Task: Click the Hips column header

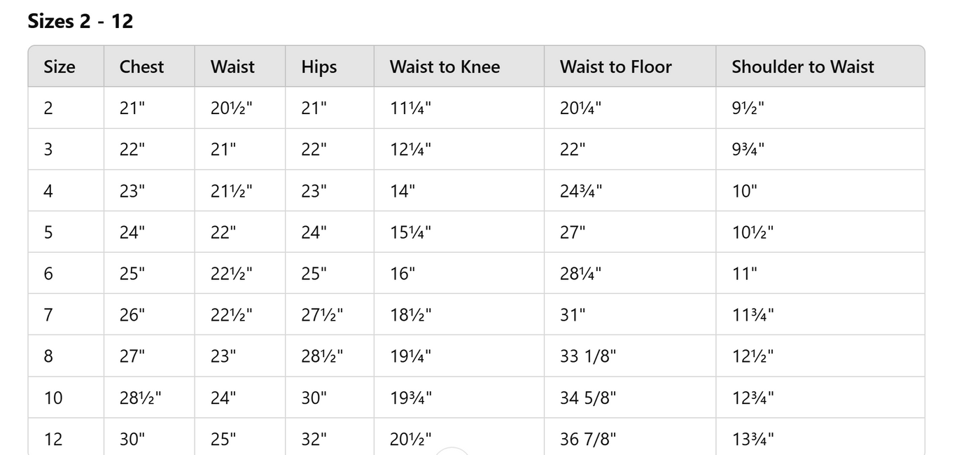Action: click(x=319, y=66)
